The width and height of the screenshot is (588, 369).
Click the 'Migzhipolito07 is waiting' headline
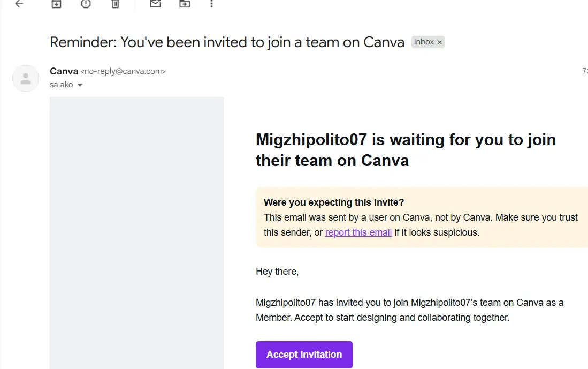pos(406,150)
